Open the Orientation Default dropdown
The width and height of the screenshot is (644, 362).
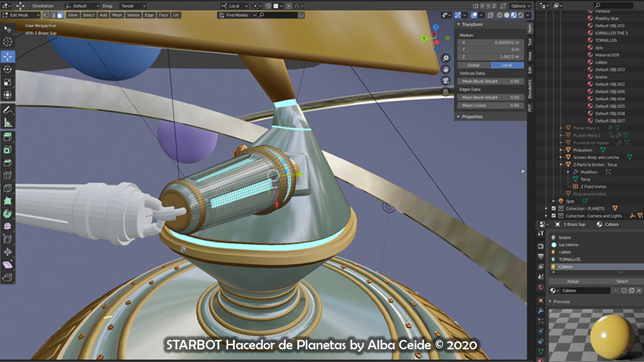coord(82,6)
